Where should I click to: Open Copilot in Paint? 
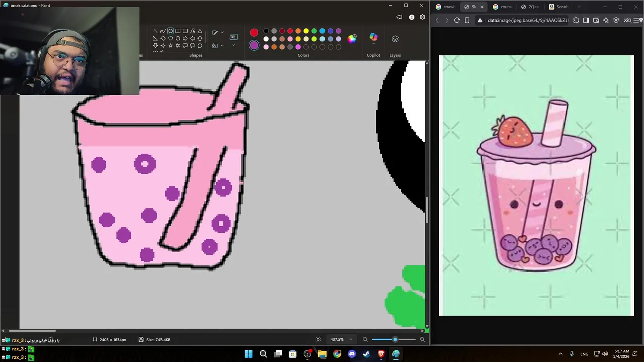coord(373,39)
